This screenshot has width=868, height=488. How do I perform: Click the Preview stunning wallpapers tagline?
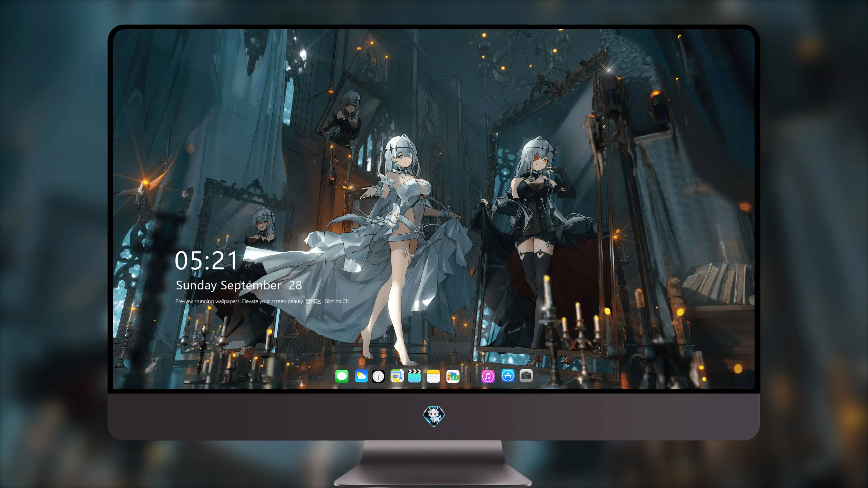pyautogui.click(x=262, y=301)
